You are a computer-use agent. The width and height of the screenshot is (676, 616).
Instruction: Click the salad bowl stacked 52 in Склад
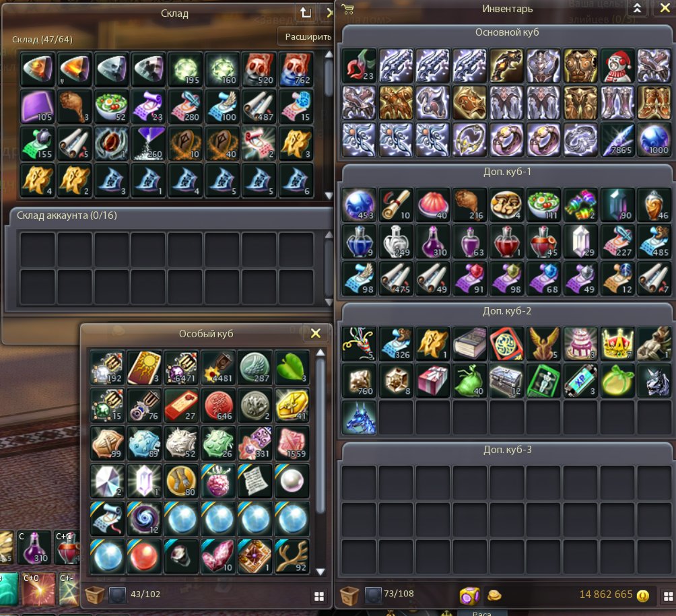point(111,106)
